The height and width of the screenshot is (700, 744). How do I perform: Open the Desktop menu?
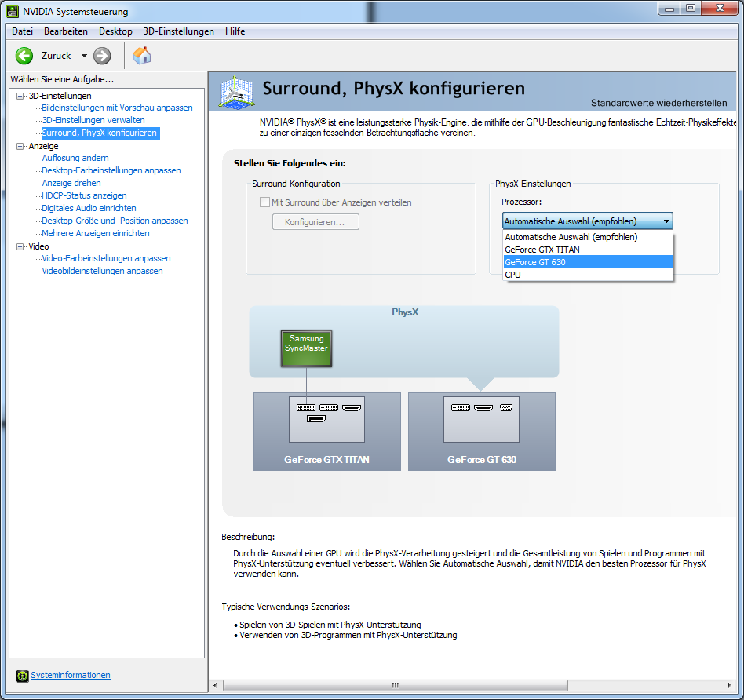116,31
